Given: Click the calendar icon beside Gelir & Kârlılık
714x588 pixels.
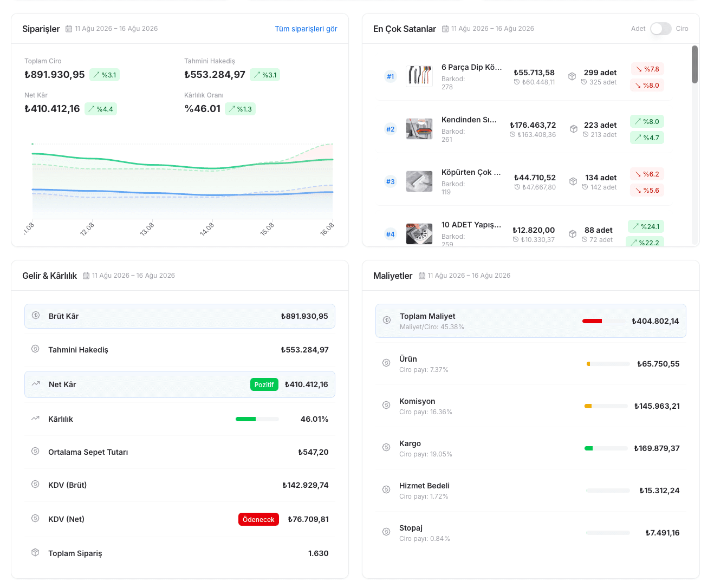Looking at the screenshot, I should [x=86, y=276].
